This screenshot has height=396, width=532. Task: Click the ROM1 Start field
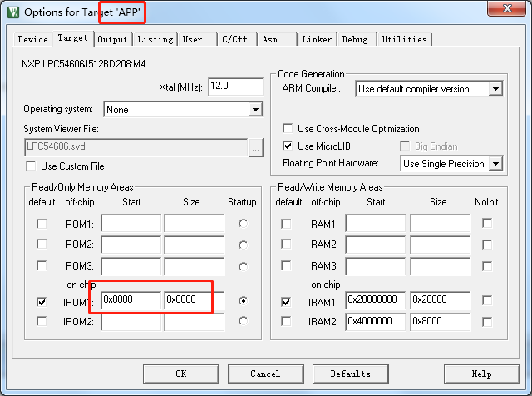[131, 223]
